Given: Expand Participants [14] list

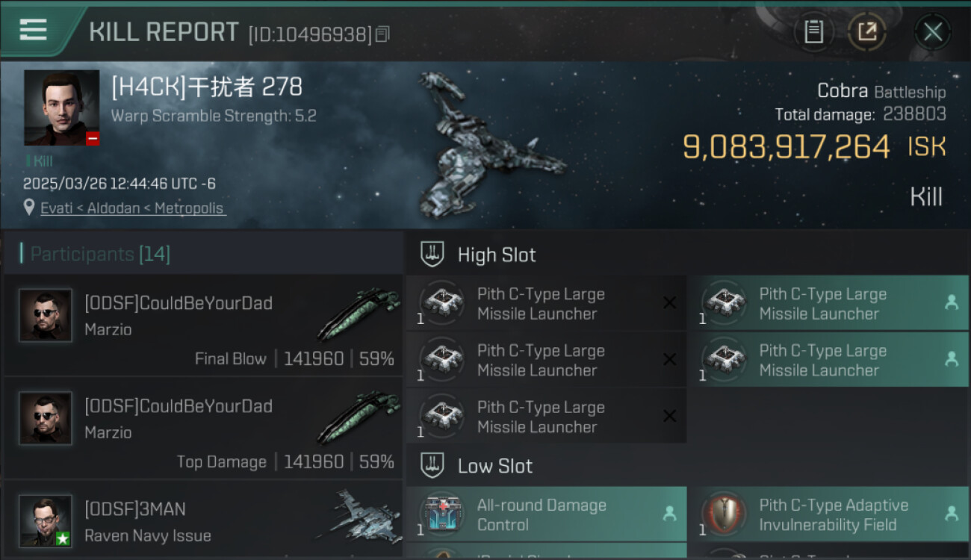Looking at the screenshot, I should click(100, 254).
